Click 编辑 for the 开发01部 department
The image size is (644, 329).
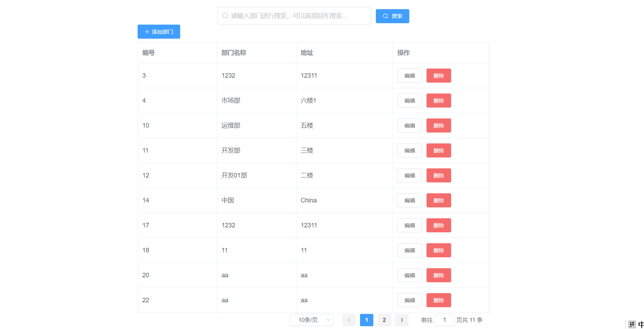(x=409, y=175)
